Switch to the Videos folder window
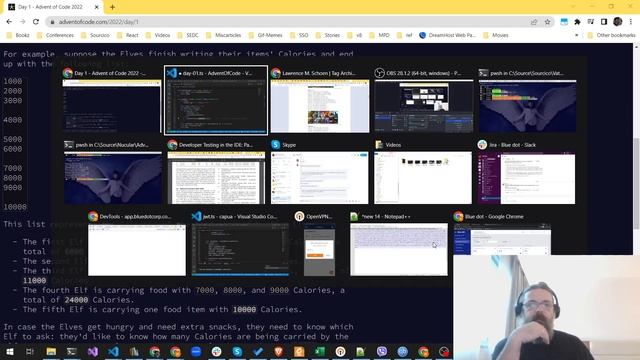Screen dimensions: 640x360 tap(423, 172)
